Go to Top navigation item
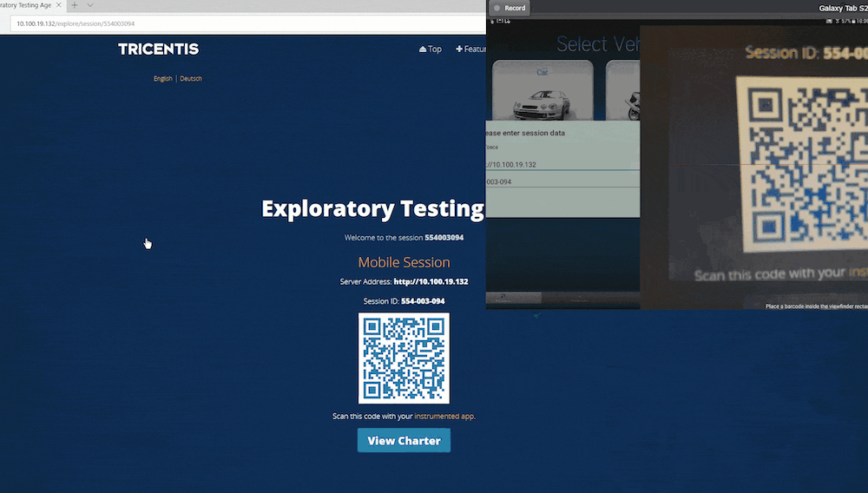Viewport: 868px width, 493px height. click(x=431, y=49)
